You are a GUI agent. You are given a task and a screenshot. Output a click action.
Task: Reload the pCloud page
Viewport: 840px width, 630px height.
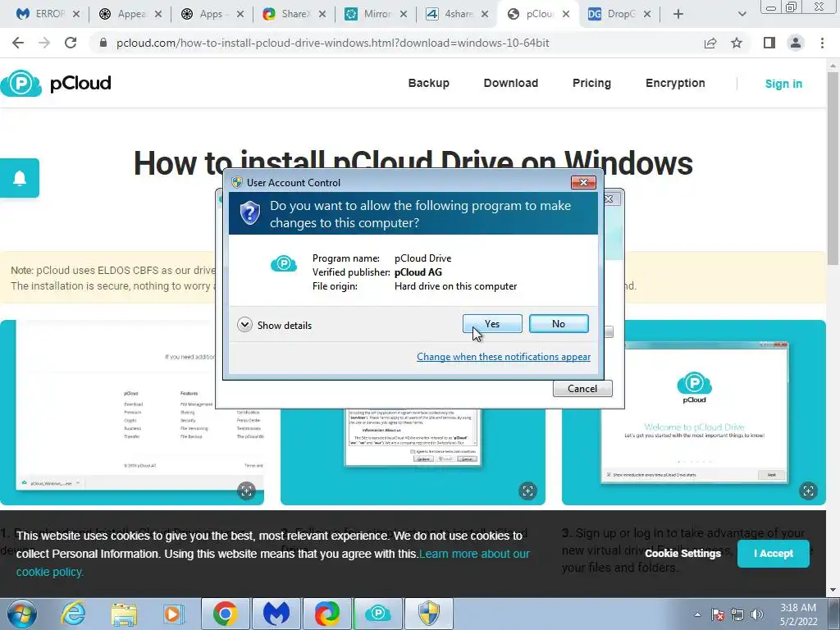click(71, 43)
